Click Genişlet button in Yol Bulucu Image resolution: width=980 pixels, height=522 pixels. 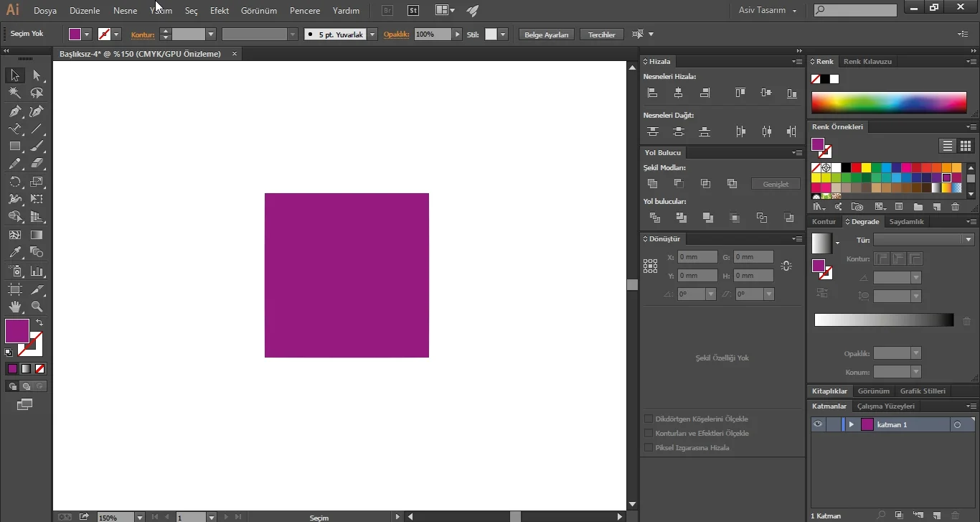tap(776, 185)
